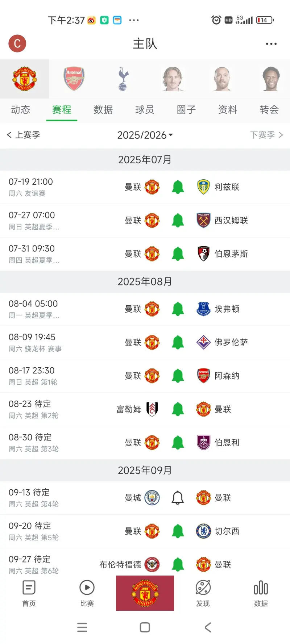The height and width of the screenshot is (644, 290).
Task: Select the Tottenham crest in the top row
Action: coord(123,79)
